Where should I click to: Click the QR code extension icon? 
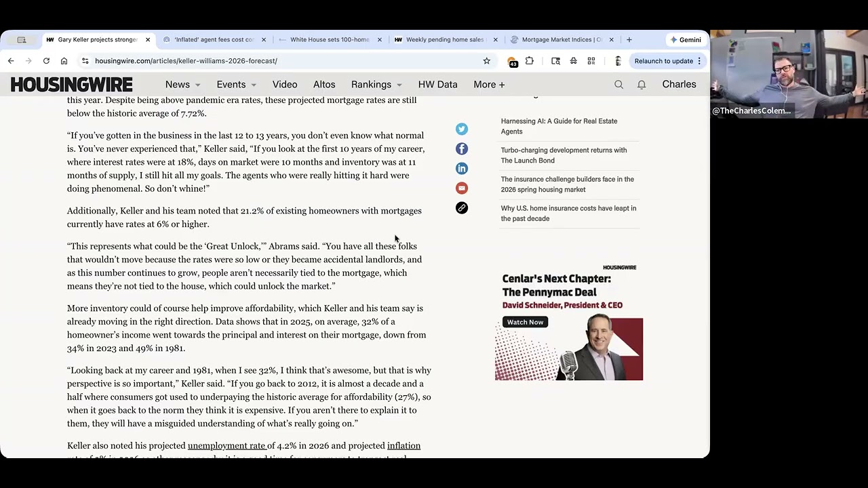pyautogui.click(x=591, y=61)
